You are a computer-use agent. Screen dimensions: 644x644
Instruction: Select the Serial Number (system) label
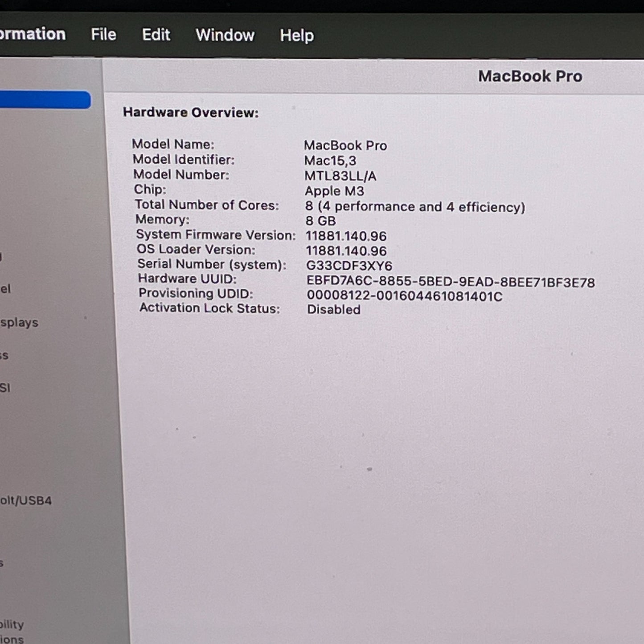point(212,264)
